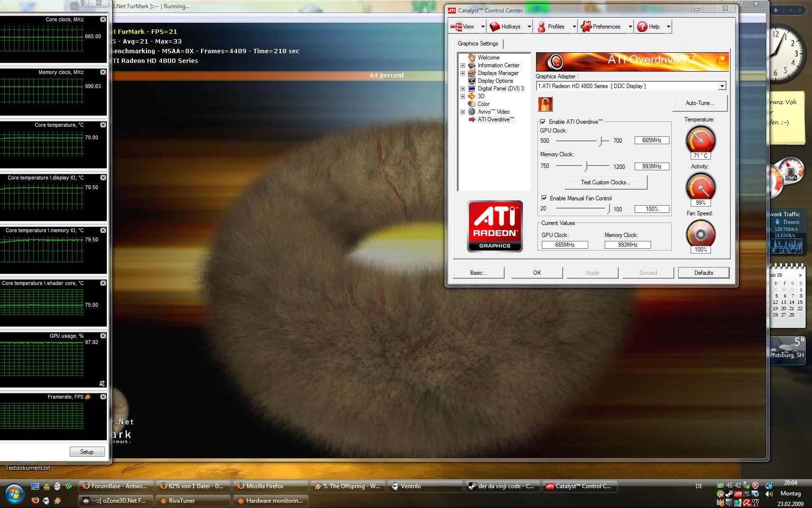Switch to The Offspring Winamp taskbar item
The width and height of the screenshot is (812, 508).
[348, 486]
